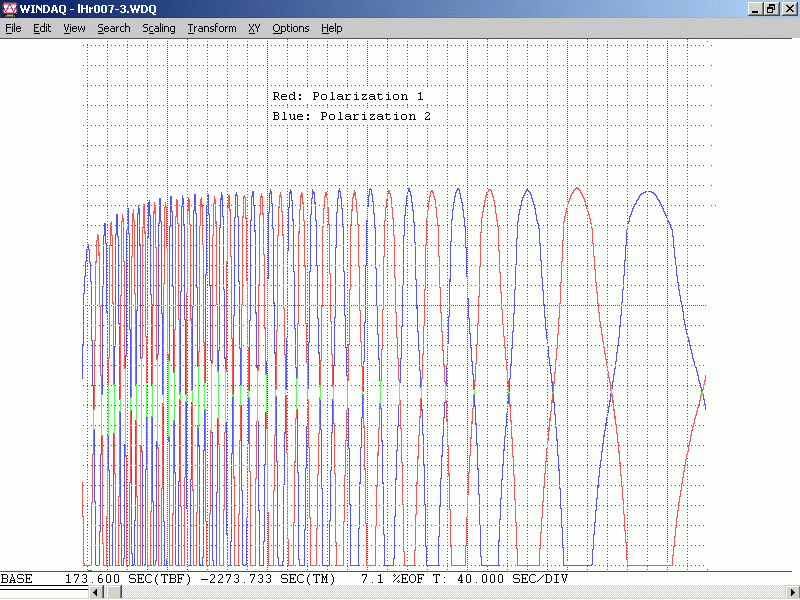Click the 'Blue: Polarization 2' annotation
The height and width of the screenshot is (600, 800).
(x=351, y=116)
